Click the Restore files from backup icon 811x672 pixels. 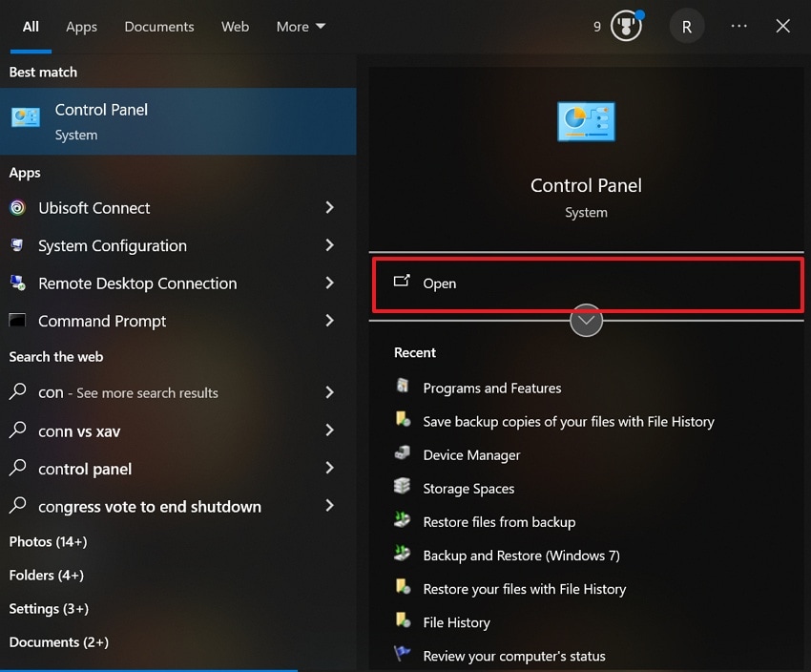point(403,519)
